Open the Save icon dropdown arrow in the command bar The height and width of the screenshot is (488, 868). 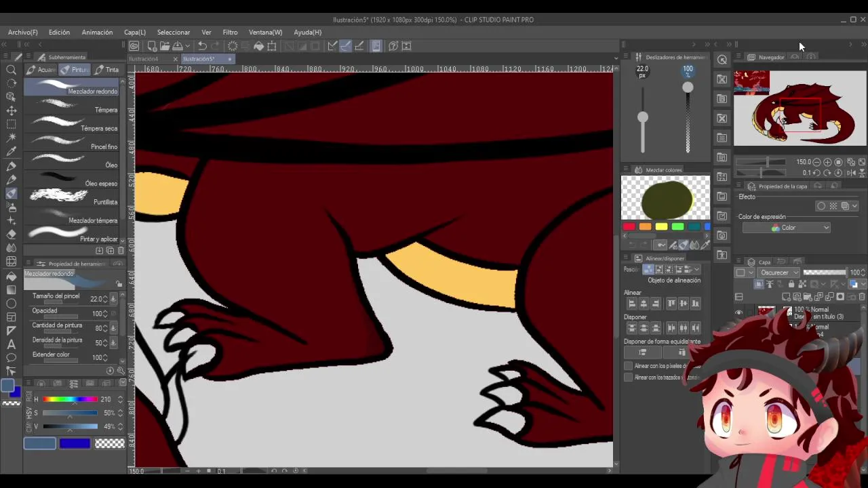[186, 46]
